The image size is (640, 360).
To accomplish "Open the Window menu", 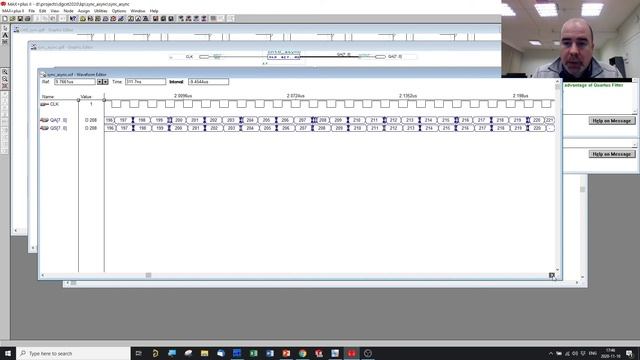I will coord(138,11).
